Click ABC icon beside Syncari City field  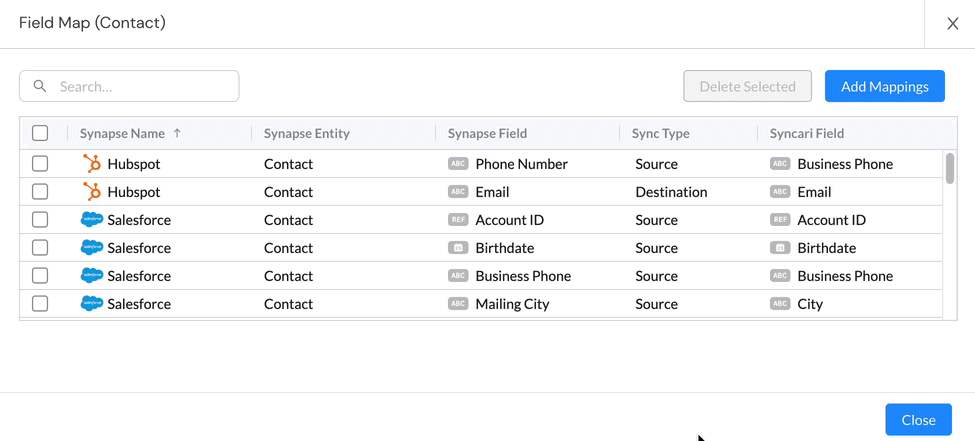780,304
